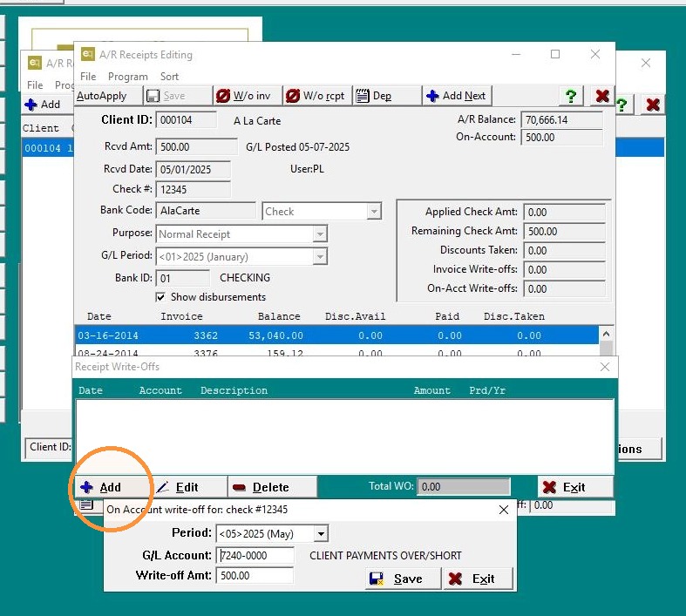Close the On Account write-off dialog
This screenshot has width=686, height=616.
coord(504,510)
